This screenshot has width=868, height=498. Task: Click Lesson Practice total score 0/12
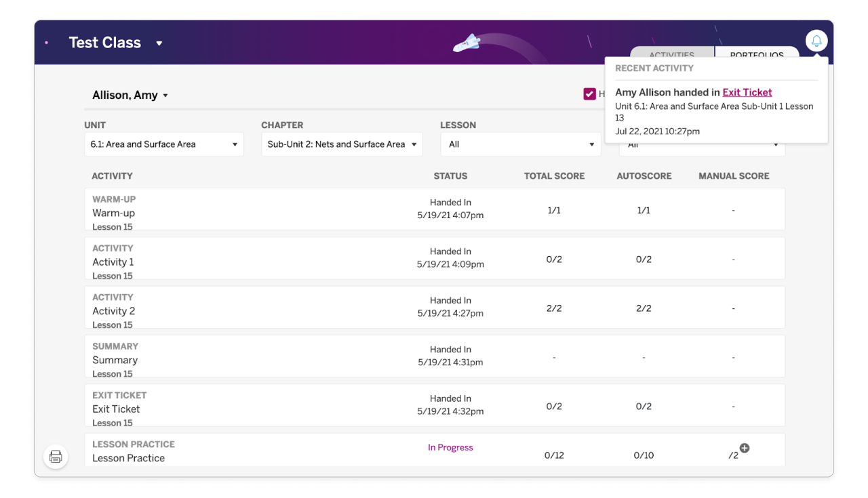(x=554, y=455)
